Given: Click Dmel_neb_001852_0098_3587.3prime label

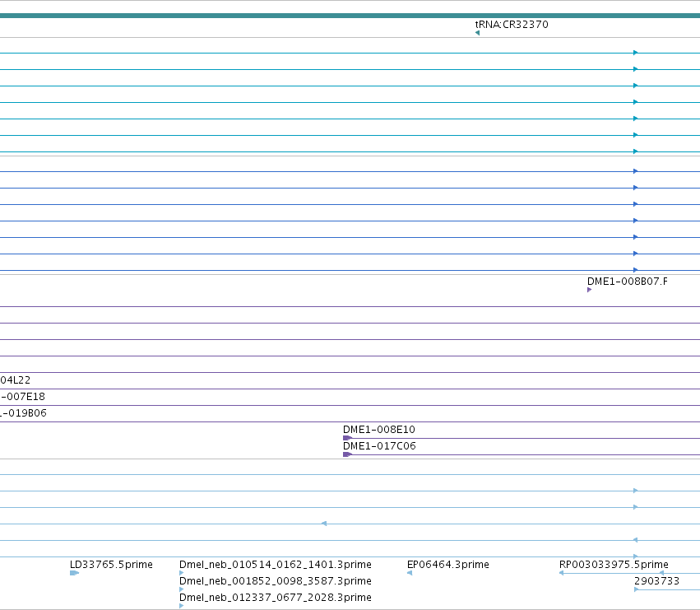Looking at the screenshot, I should pyautogui.click(x=276, y=581).
